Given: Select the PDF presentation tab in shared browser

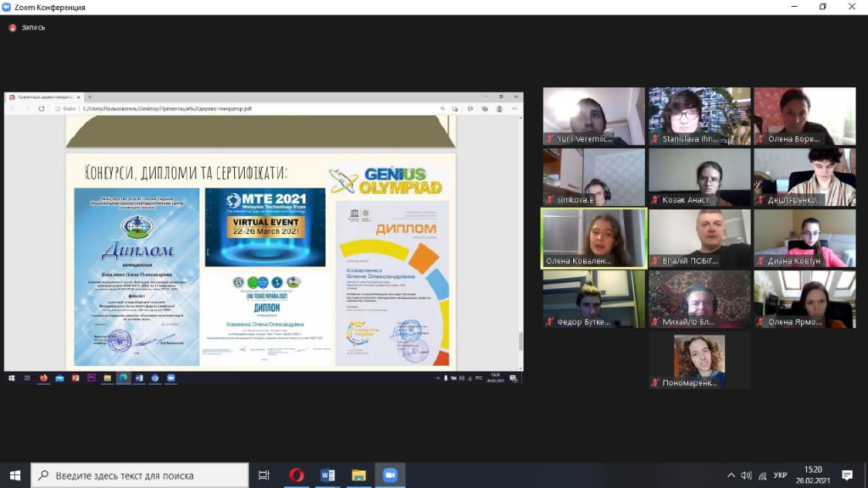Looking at the screenshot, I should coord(44,97).
